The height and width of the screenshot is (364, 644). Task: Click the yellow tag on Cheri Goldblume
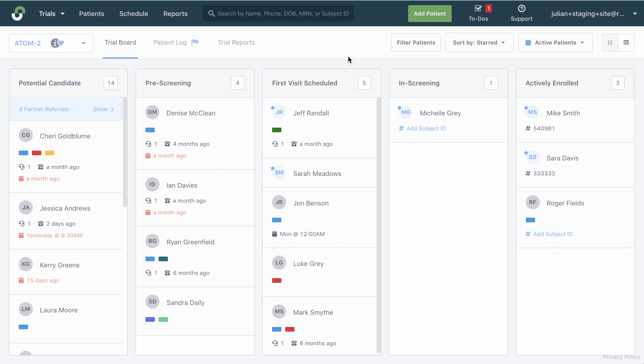[x=49, y=153]
